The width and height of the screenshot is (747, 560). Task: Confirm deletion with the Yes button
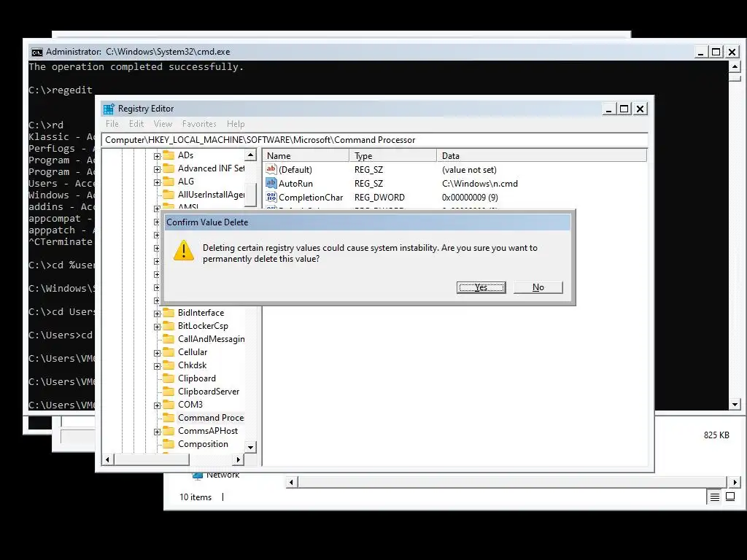(481, 287)
